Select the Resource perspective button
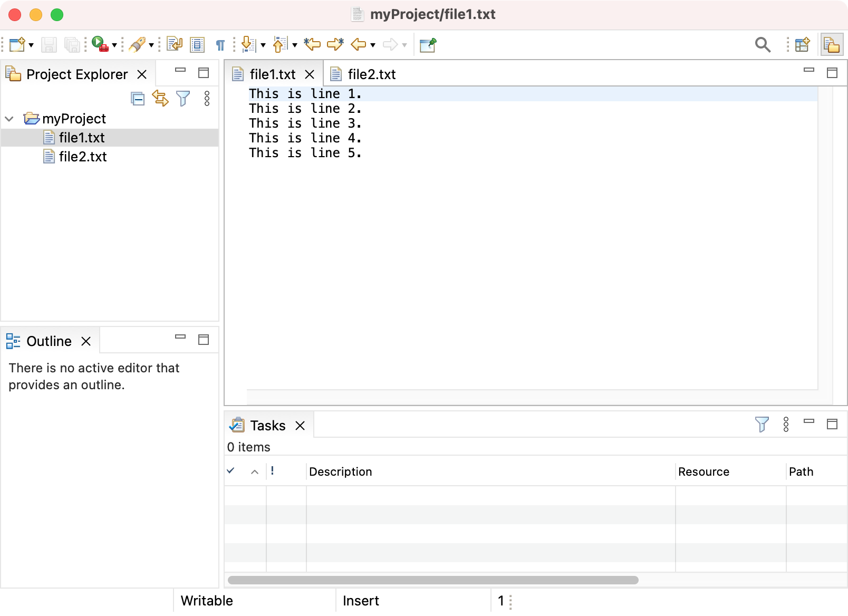 click(832, 45)
